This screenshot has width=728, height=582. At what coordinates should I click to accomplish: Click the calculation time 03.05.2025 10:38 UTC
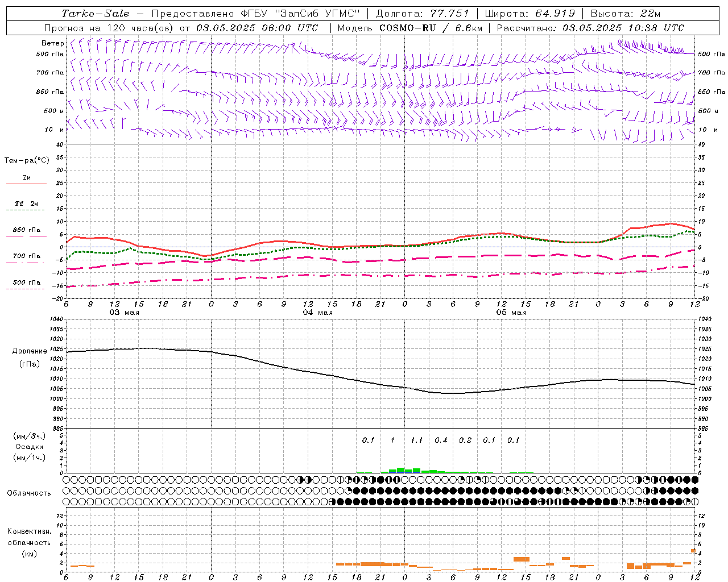coord(623,28)
